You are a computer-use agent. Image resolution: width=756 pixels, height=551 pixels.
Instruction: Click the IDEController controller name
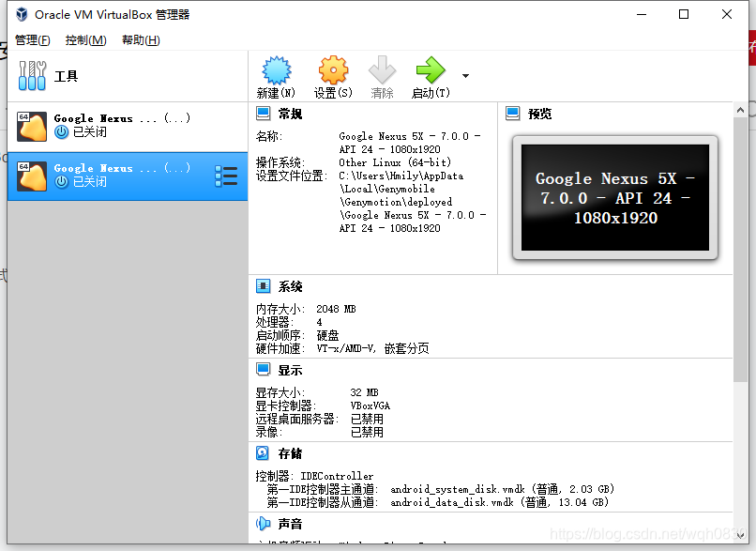coord(337,476)
